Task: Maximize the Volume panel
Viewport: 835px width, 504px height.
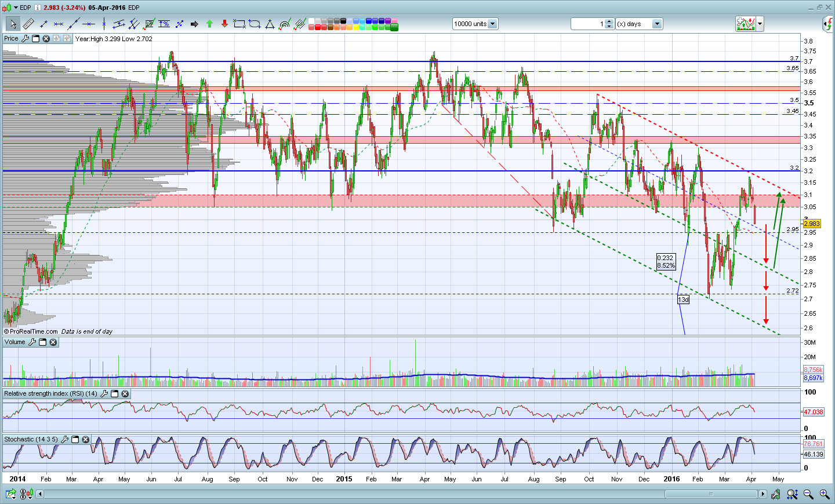Action: (x=42, y=342)
